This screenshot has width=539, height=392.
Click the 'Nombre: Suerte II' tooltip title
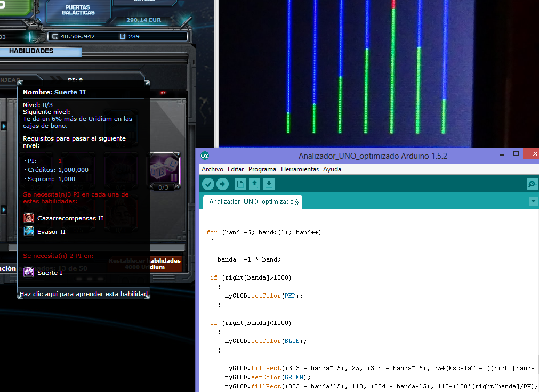(54, 92)
